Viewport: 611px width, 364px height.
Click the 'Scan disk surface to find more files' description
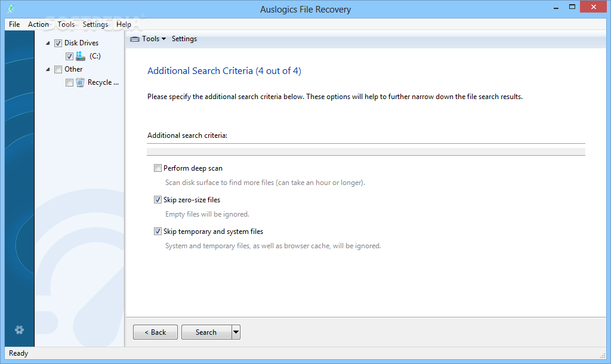pyautogui.click(x=265, y=183)
